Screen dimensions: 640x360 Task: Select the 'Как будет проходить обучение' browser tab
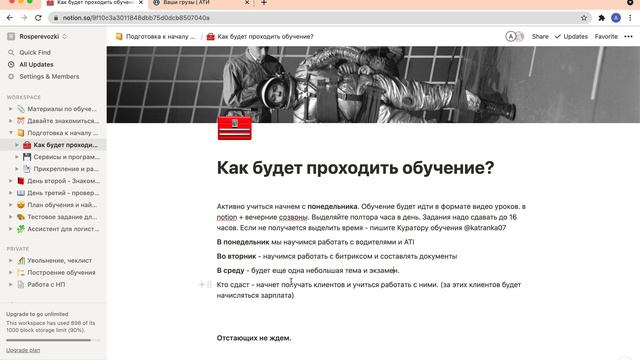pyautogui.click(x=94, y=3)
